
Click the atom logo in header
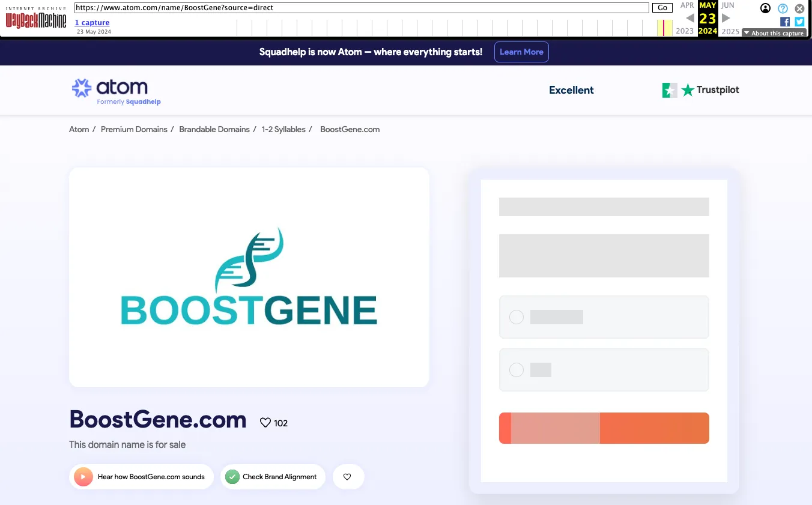(x=116, y=91)
